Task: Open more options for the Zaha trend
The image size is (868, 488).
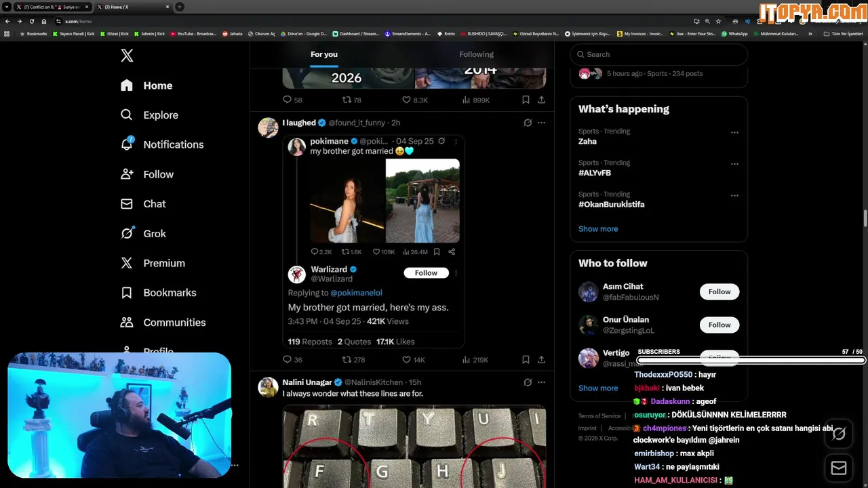Action: tap(734, 133)
